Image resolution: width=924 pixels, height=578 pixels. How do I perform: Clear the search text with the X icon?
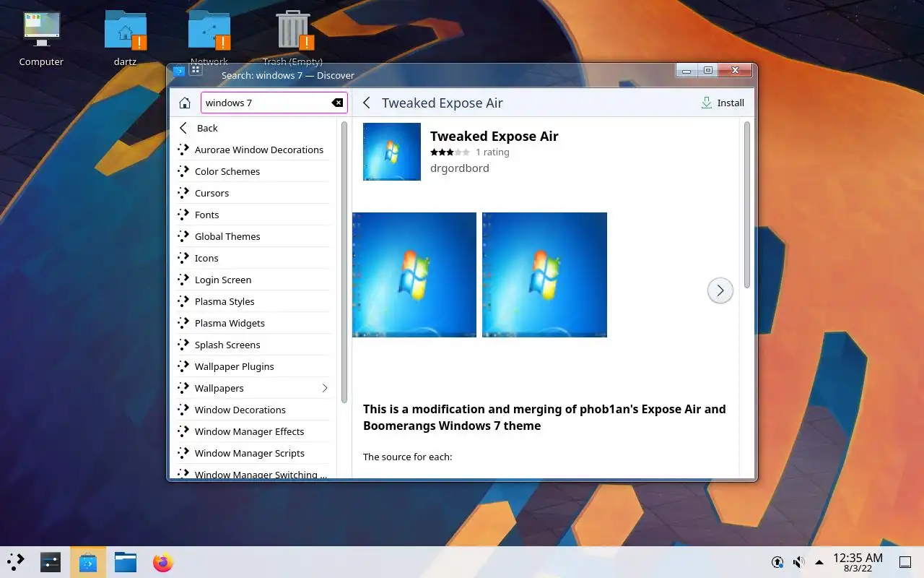[337, 103]
